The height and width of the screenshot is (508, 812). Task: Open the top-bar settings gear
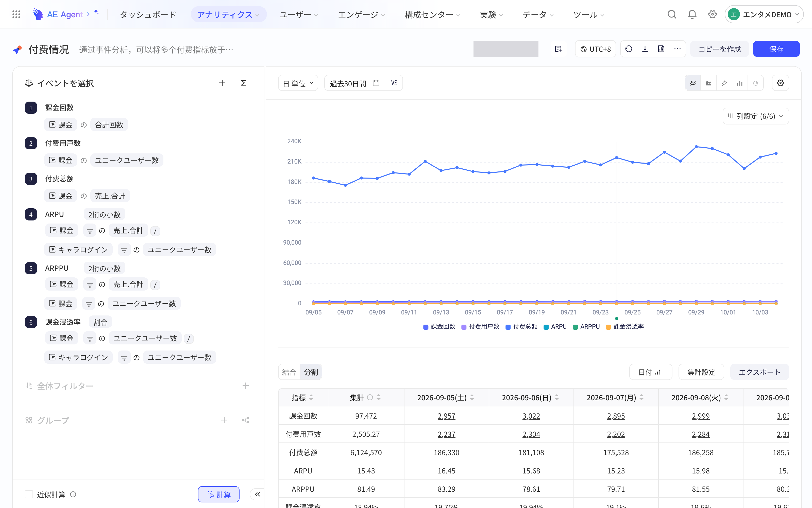point(712,14)
